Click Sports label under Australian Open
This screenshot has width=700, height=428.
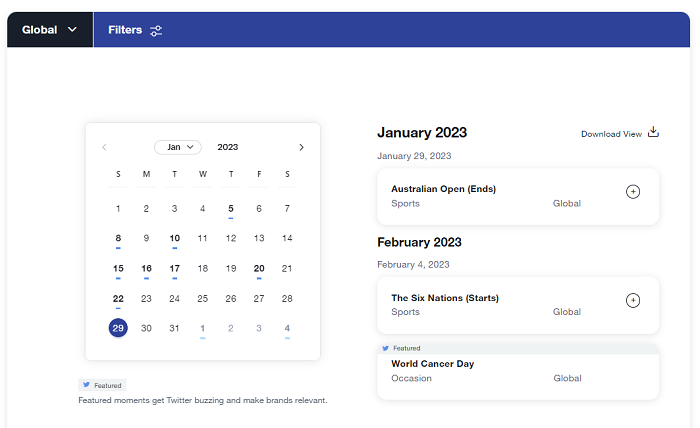tap(405, 204)
